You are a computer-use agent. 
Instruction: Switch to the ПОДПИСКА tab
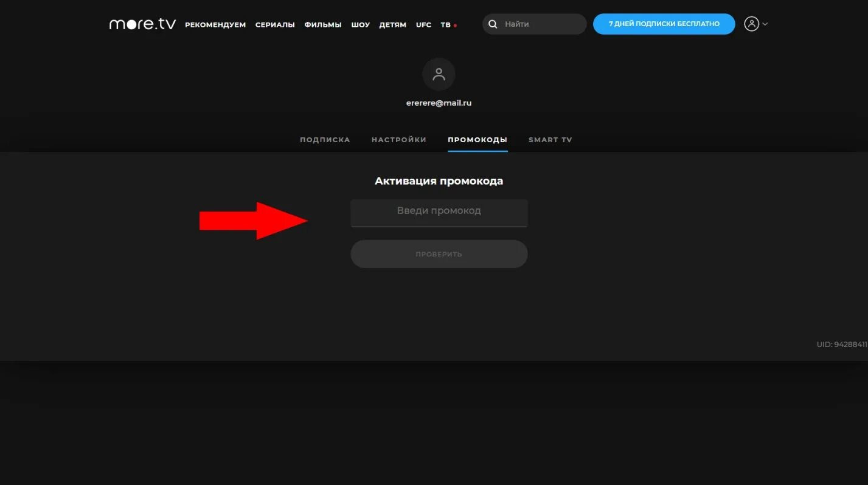(325, 140)
